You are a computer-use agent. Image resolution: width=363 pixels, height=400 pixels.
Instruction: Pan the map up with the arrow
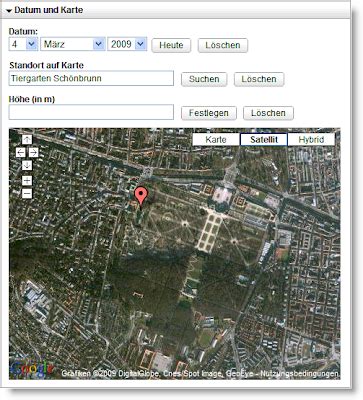(x=27, y=139)
